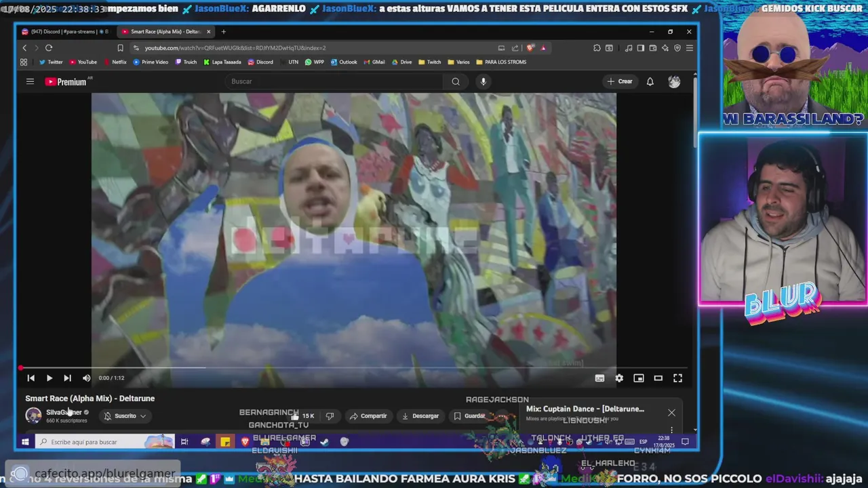Click the Descargar button

tap(420, 416)
